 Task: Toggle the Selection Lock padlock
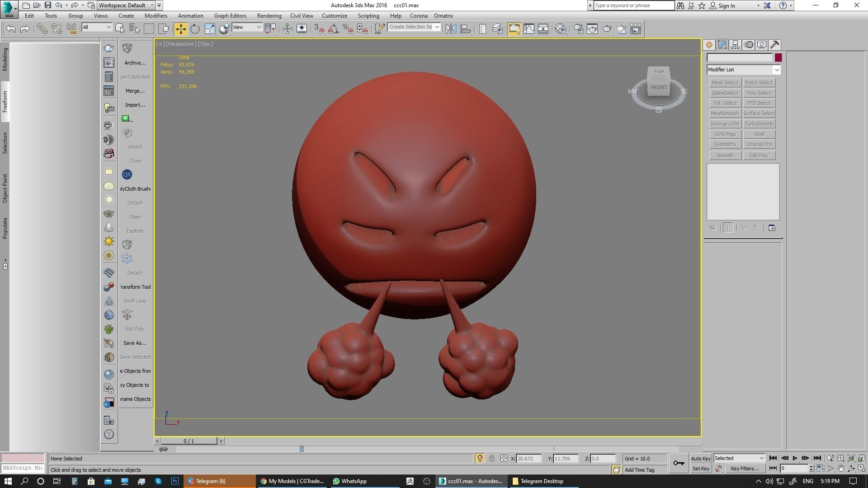pyautogui.click(x=491, y=458)
